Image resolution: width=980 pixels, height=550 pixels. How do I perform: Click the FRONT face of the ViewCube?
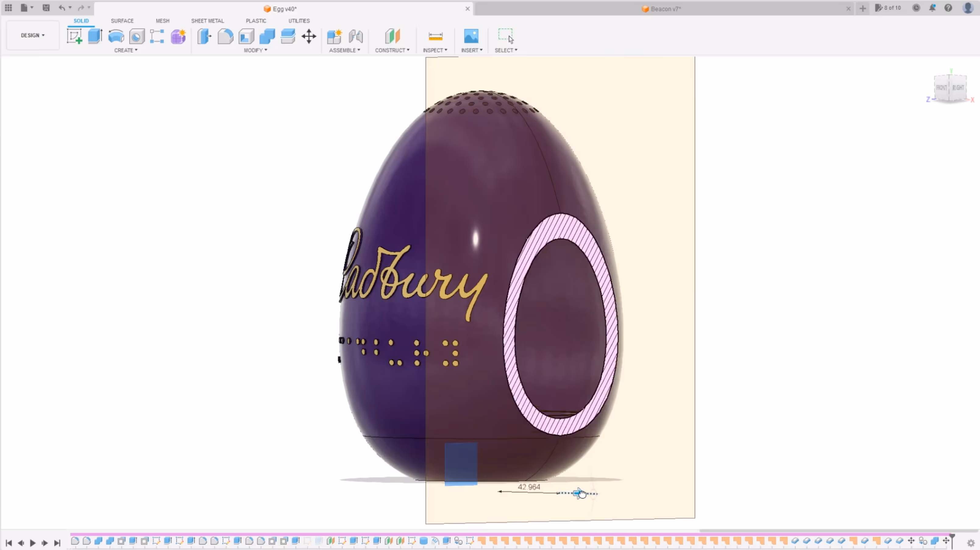[941, 88]
